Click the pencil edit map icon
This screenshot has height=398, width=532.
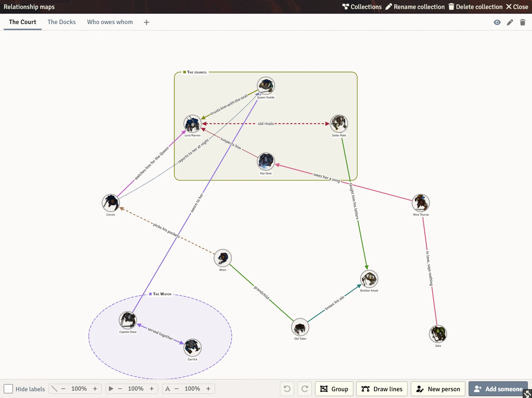point(510,22)
